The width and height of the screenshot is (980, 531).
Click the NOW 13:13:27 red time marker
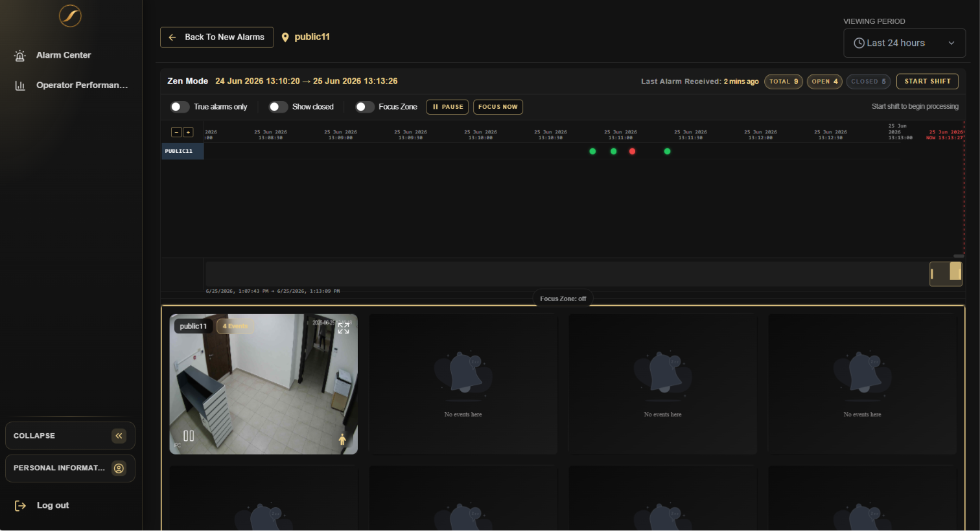[x=945, y=135]
